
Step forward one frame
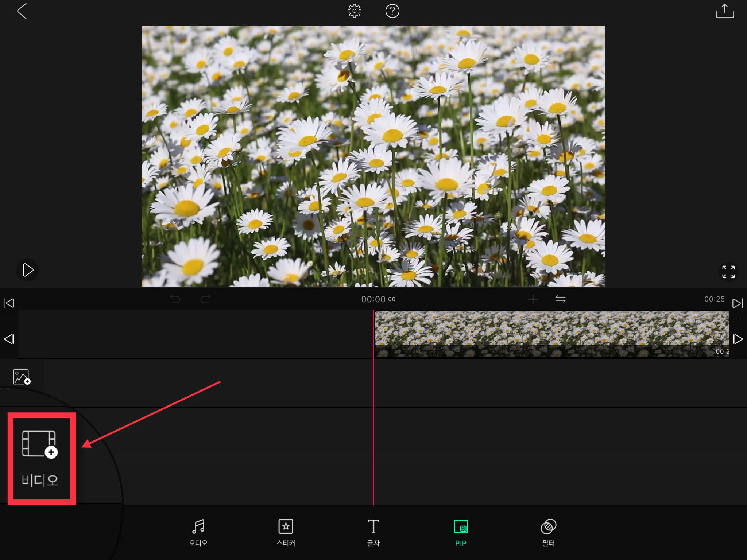(x=738, y=339)
